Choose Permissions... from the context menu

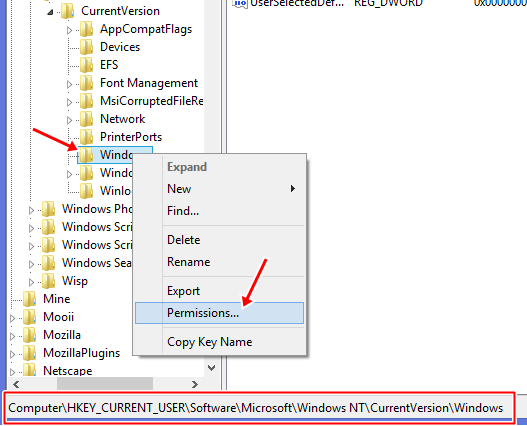point(219,313)
